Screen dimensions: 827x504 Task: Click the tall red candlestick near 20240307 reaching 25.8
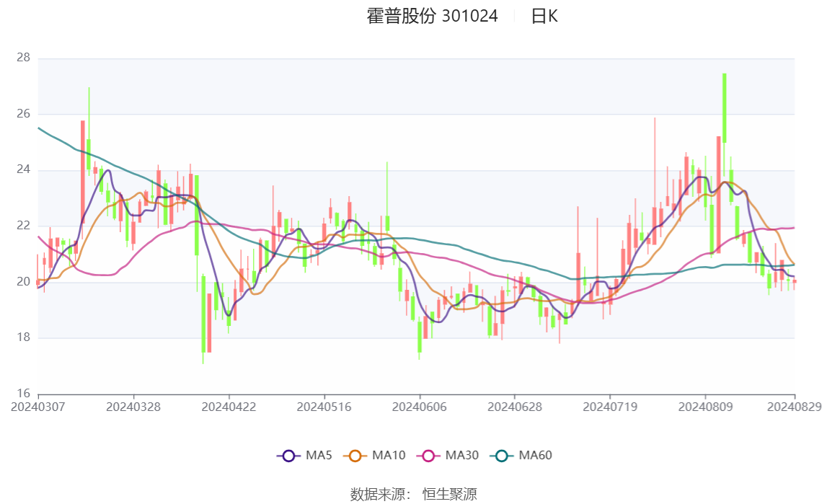(x=83, y=180)
